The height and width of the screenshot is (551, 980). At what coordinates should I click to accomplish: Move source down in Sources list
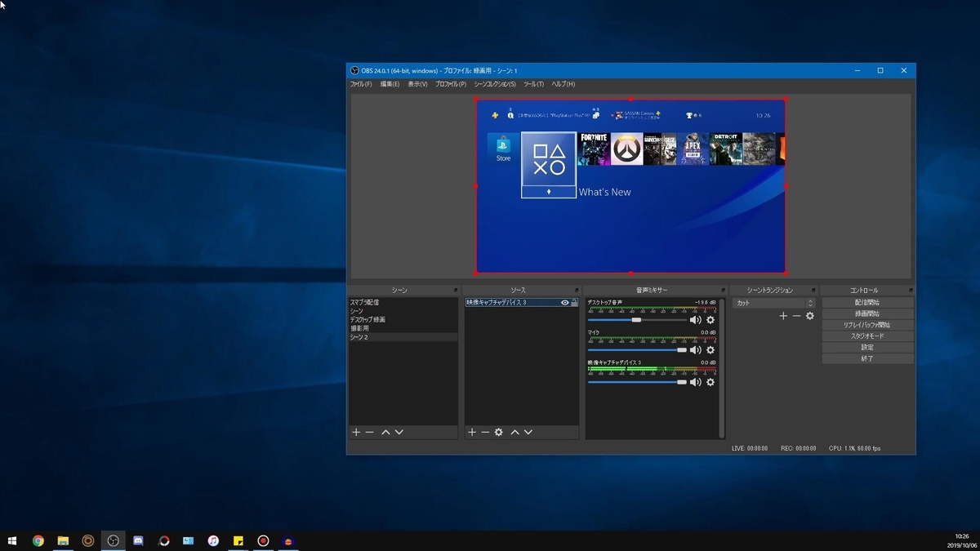(x=528, y=432)
